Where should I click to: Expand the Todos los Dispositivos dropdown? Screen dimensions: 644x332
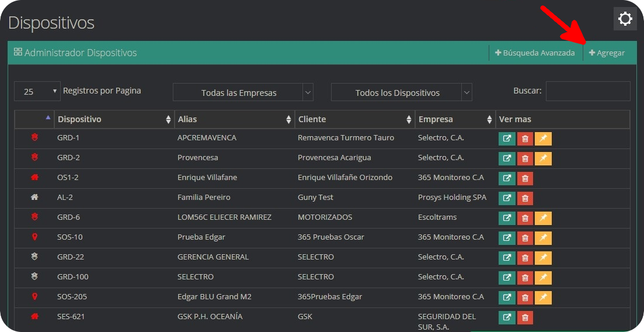(x=401, y=92)
